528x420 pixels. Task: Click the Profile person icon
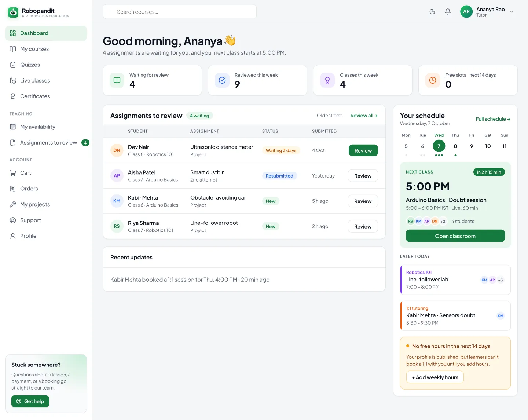point(13,236)
